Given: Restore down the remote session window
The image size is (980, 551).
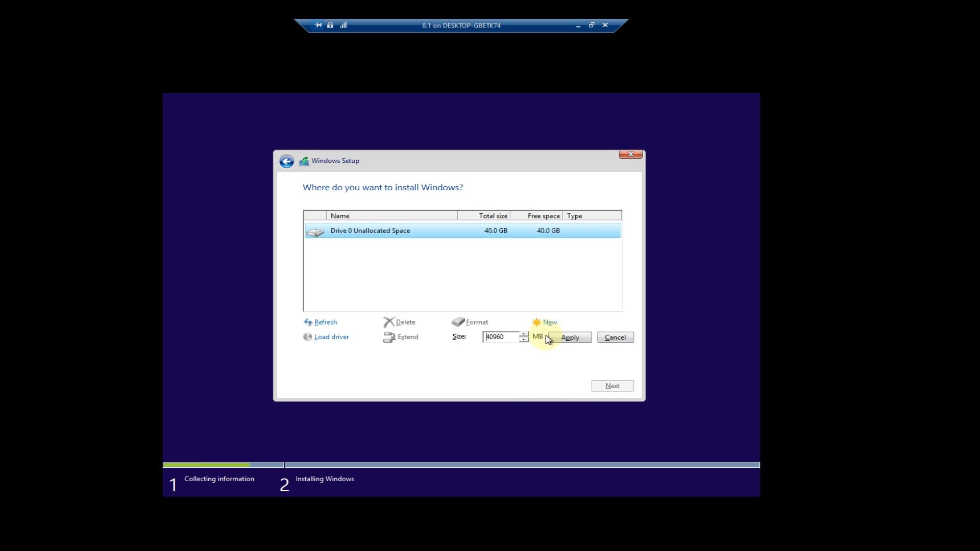Looking at the screenshot, I should point(592,25).
